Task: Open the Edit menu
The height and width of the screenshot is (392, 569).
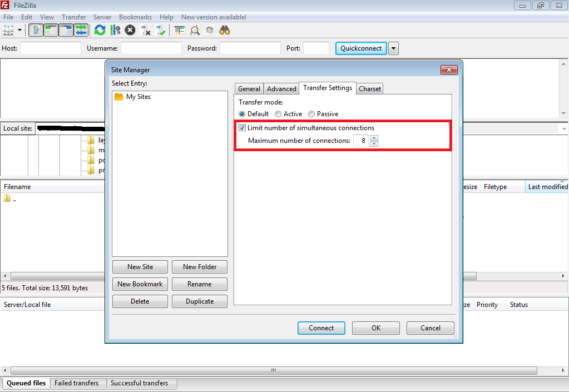Action: (27, 17)
